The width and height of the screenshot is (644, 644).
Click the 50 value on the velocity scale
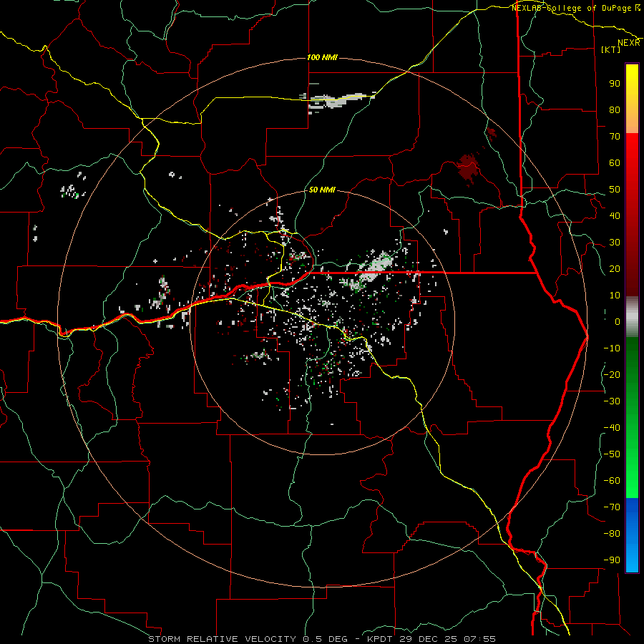[615, 190]
